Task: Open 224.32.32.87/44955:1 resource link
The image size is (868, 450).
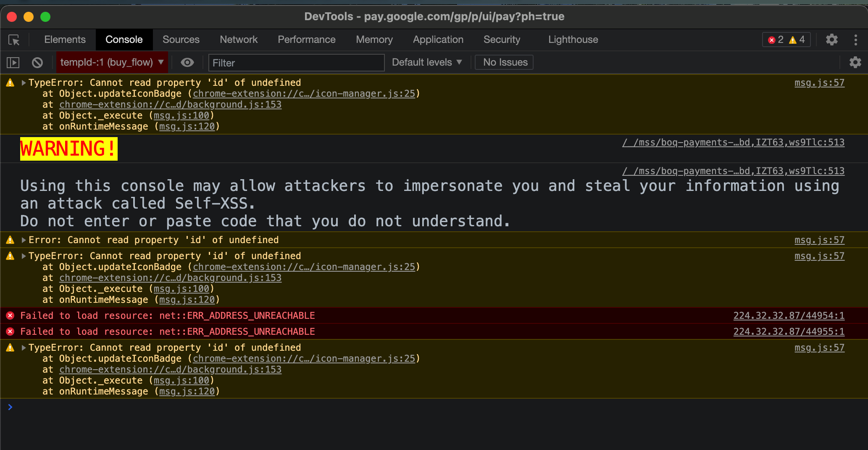Action: pyautogui.click(x=789, y=331)
